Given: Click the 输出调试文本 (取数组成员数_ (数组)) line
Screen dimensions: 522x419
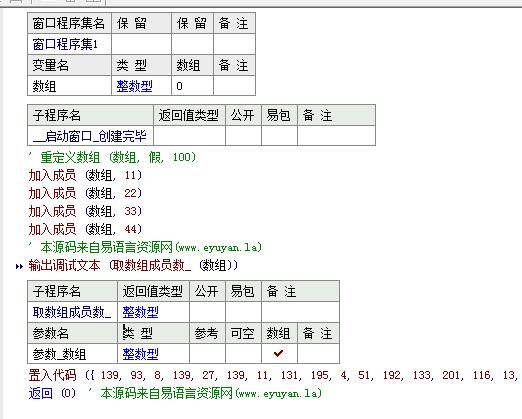Looking at the screenshot, I should pyautogui.click(x=133, y=266).
